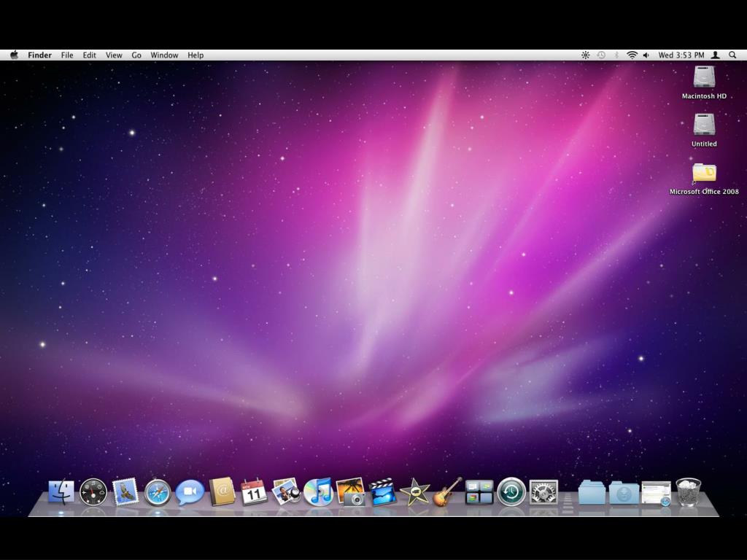
Task: Open the Finder application menu
Action: click(39, 55)
